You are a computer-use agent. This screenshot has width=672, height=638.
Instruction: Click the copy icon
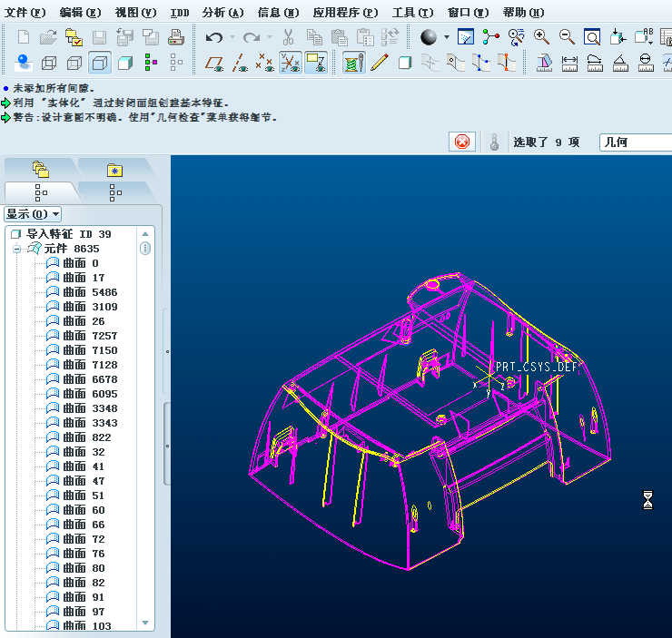click(314, 37)
